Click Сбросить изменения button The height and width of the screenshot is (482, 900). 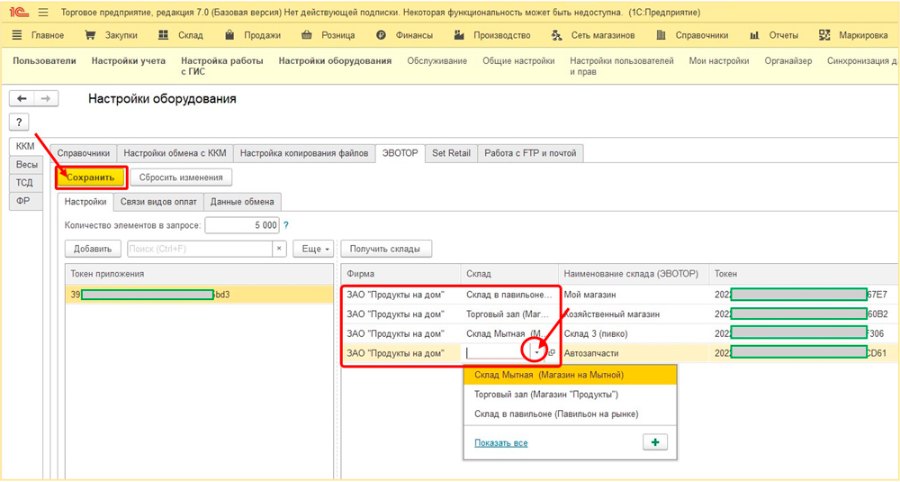pyautogui.click(x=181, y=178)
